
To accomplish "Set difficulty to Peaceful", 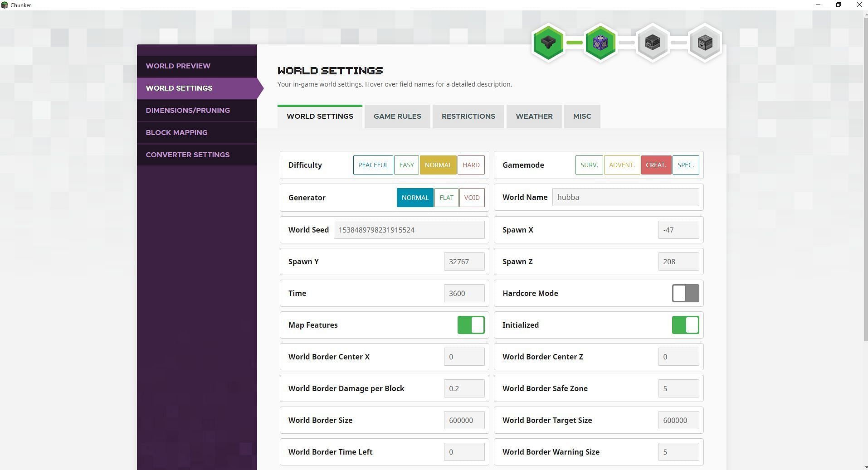I will pos(373,165).
